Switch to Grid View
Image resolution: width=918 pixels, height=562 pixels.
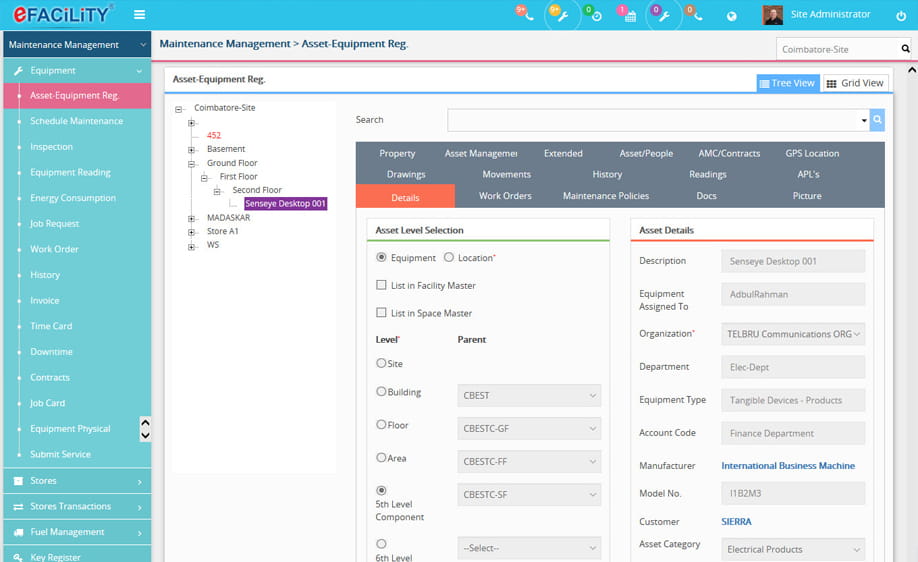pos(855,83)
